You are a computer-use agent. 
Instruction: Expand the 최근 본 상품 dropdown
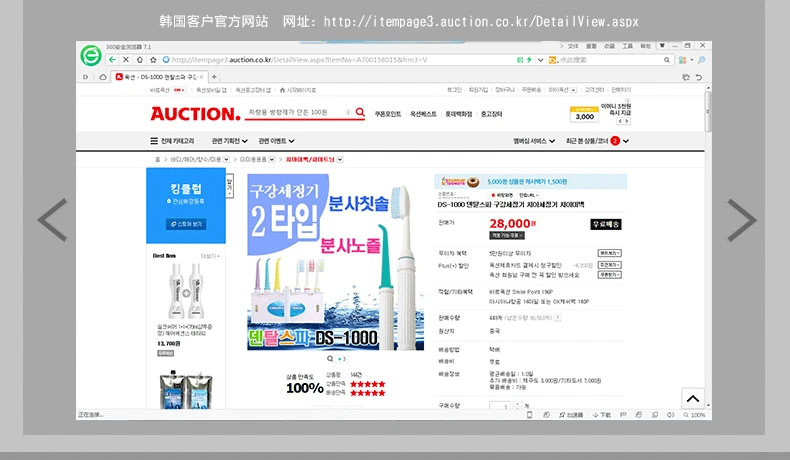coord(597,141)
